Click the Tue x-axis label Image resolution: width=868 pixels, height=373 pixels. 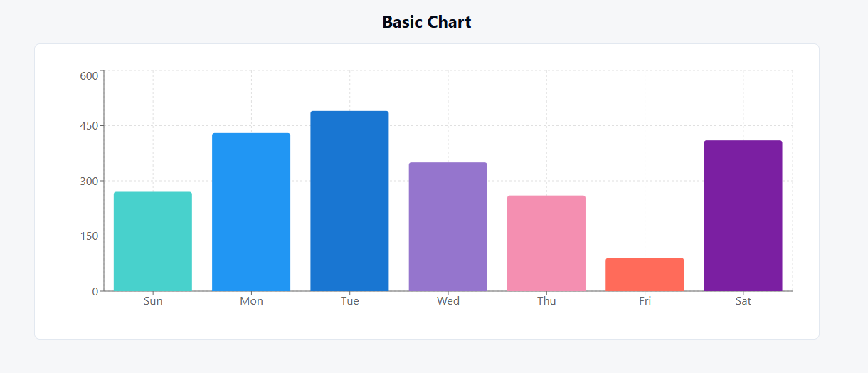pyautogui.click(x=349, y=301)
